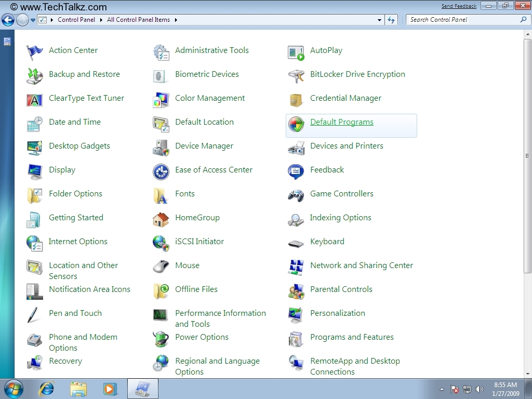
Task: Click the vertical scrollbar thumb
Action: 527,156
